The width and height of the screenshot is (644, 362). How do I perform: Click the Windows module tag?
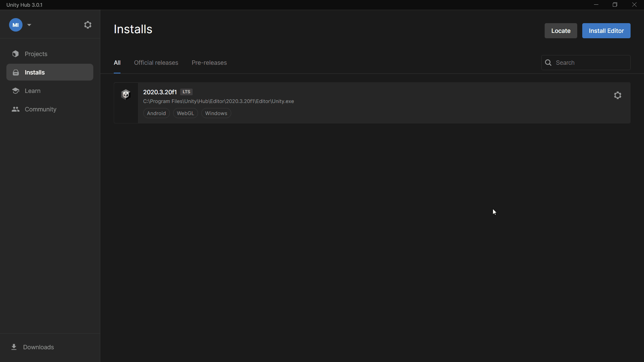point(216,113)
